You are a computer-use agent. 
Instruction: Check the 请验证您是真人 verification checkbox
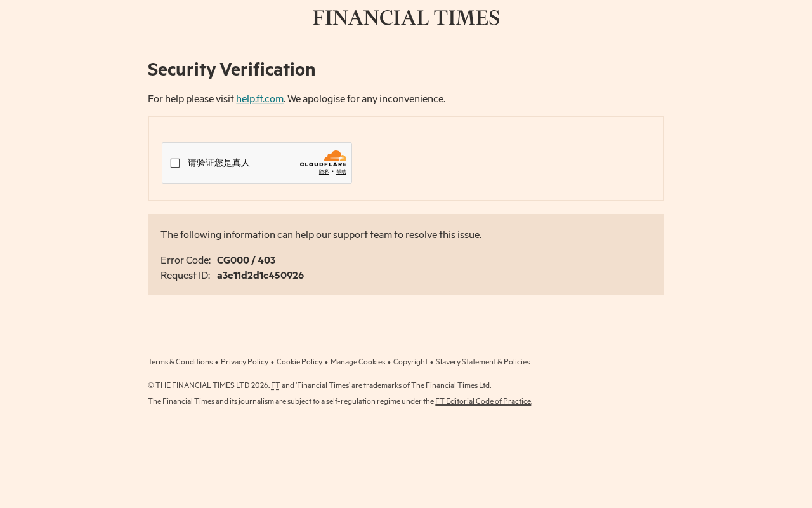pos(175,163)
